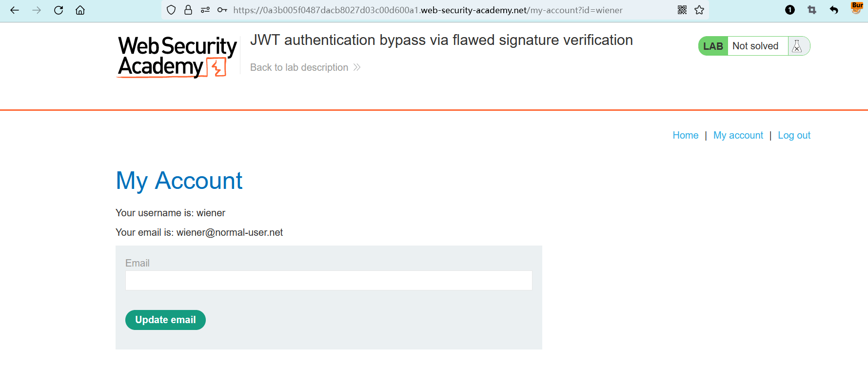Click the numbered extension badge icon

790,10
